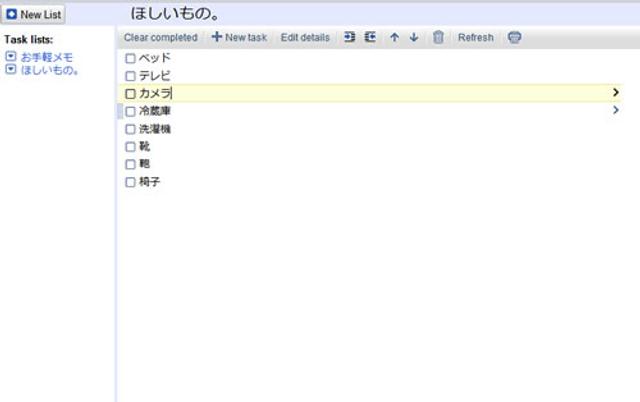Open dropdown icon beside お手軽メモ

tap(11, 56)
